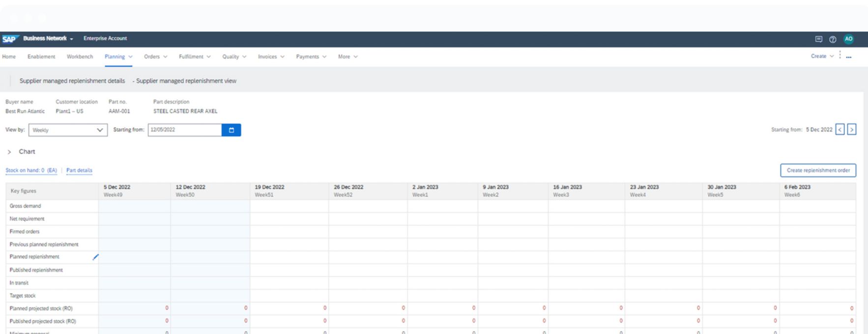Go to previous period arrow
The width and height of the screenshot is (868, 334).
[840, 130]
